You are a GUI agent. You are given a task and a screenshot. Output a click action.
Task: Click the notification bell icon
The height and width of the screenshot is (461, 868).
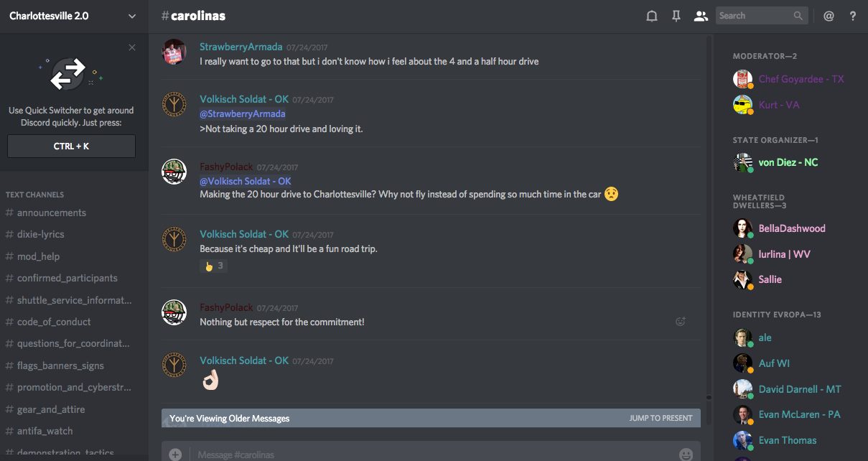[x=652, y=16]
